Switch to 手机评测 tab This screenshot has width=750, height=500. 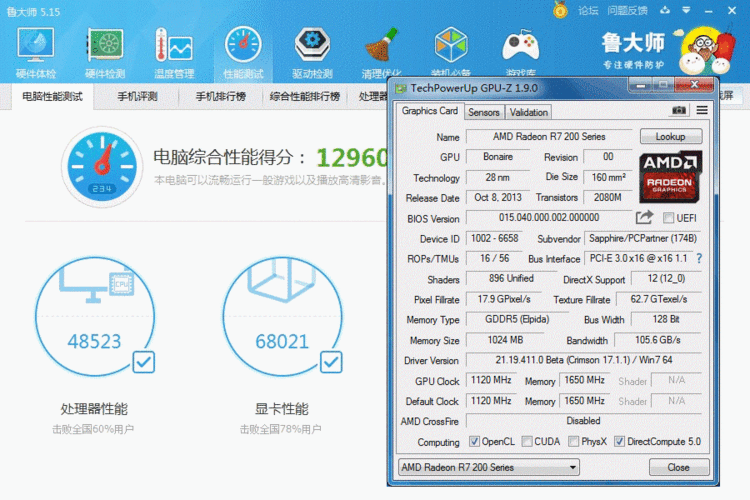(x=137, y=97)
